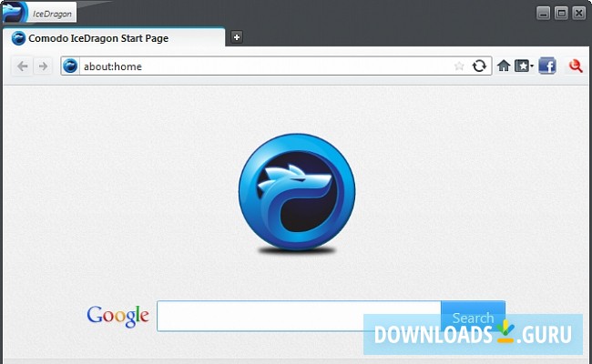Select the Comodo IceDragon Start Page tab
Screen dimensions: 592x364
point(113,37)
